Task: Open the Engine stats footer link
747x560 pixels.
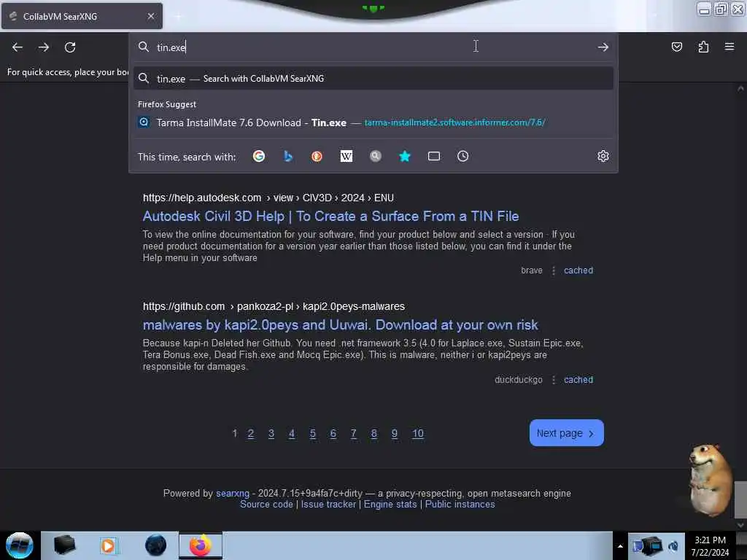Action: pyautogui.click(x=390, y=505)
